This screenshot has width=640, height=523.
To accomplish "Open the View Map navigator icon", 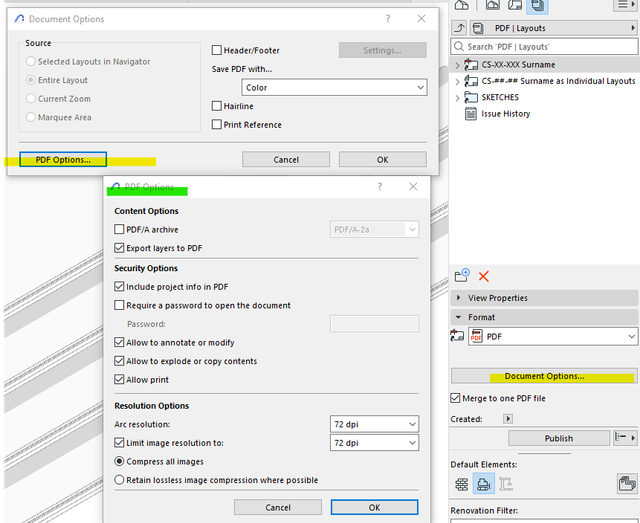I will (x=493, y=5).
